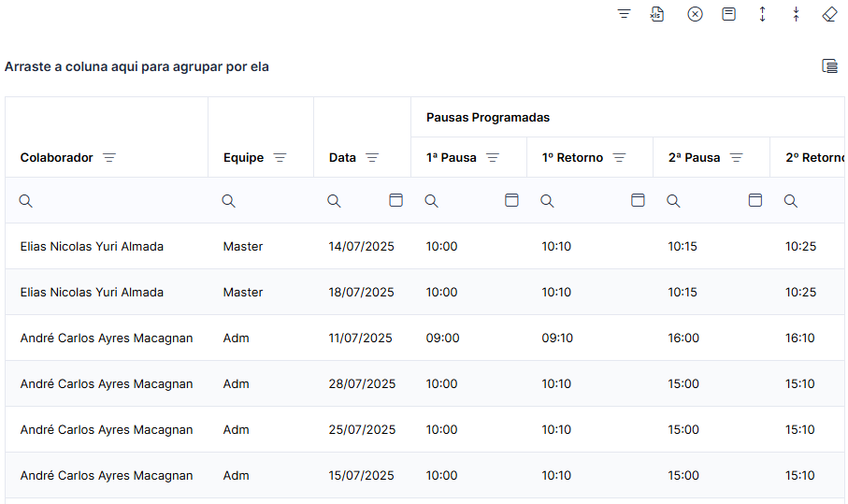The height and width of the screenshot is (504, 848).
Task: Click search magnifier under 2ª Pausa column
Action: (673, 201)
